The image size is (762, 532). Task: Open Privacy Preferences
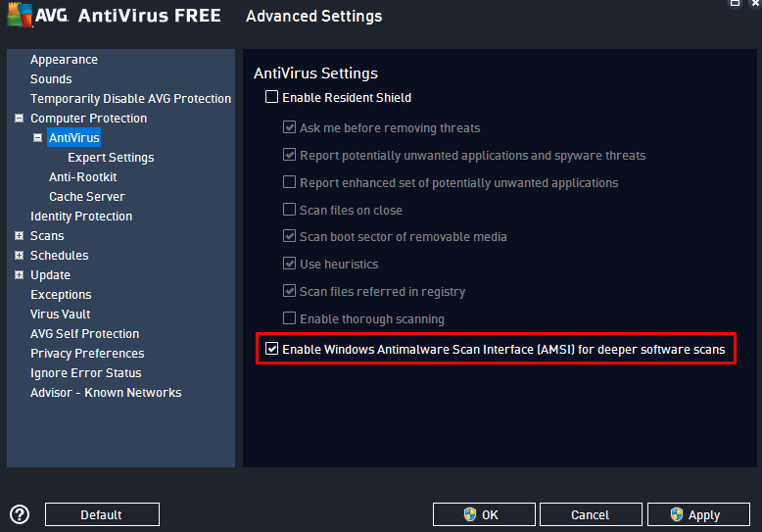click(x=87, y=354)
